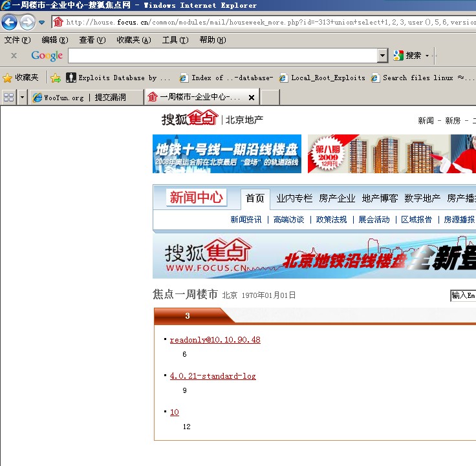Open recent pages dropdown beside Forward arrow
Image resolution: width=476 pixels, height=466 pixels.
(41, 23)
